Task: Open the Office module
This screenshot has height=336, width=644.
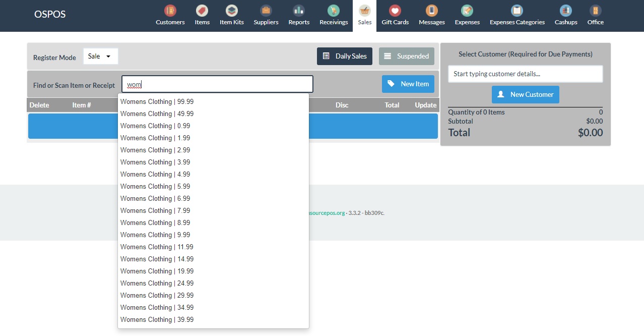Action: (x=595, y=16)
